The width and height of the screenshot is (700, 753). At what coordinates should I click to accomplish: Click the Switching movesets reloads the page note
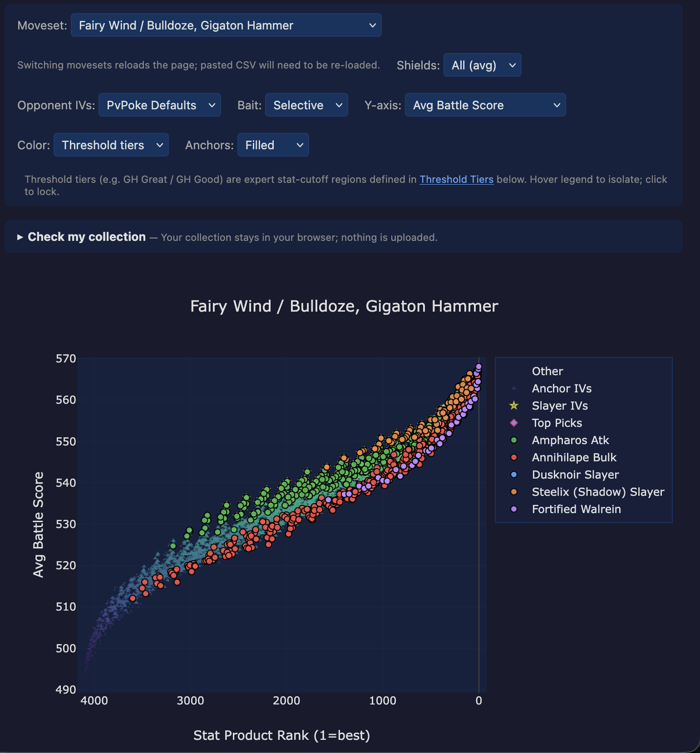click(198, 65)
